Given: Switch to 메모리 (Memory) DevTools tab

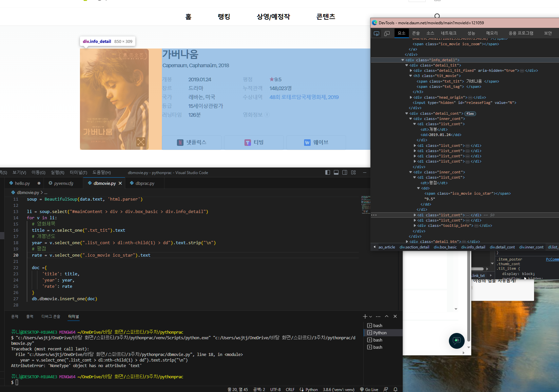Looking at the screenshot, I should click(x=492, y=33).
